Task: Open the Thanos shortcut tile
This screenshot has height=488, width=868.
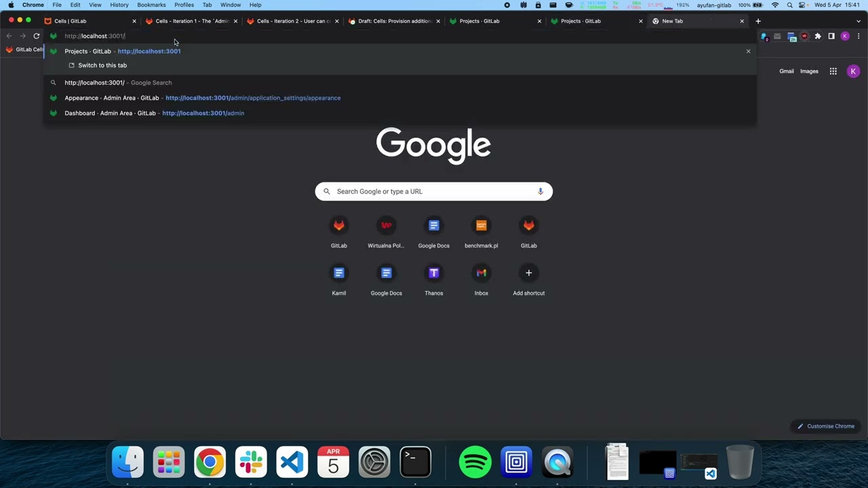Action: point(433,280)
